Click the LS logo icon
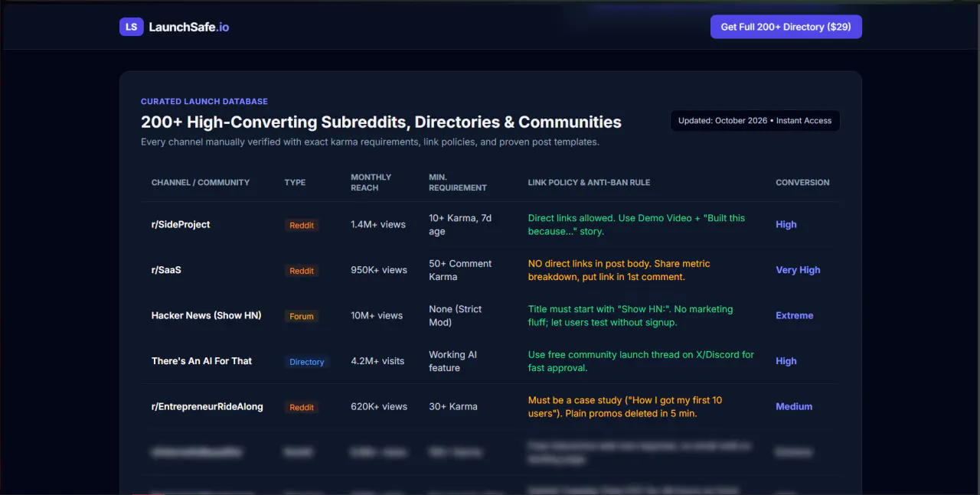 [x=132, y=27]
